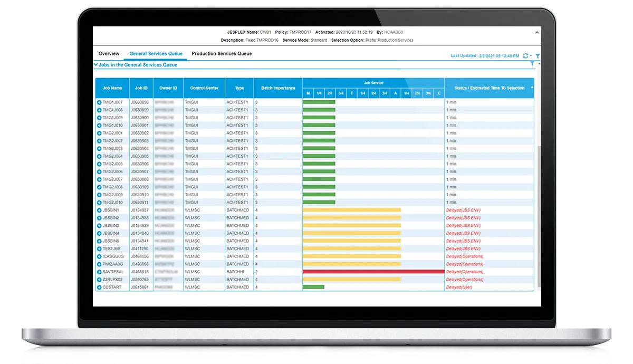Image resolution: width=633 pixels, height=364 pixels.
Task: Click Delayed(JBS ENV) status for TESTJBS
Action: 463,248
